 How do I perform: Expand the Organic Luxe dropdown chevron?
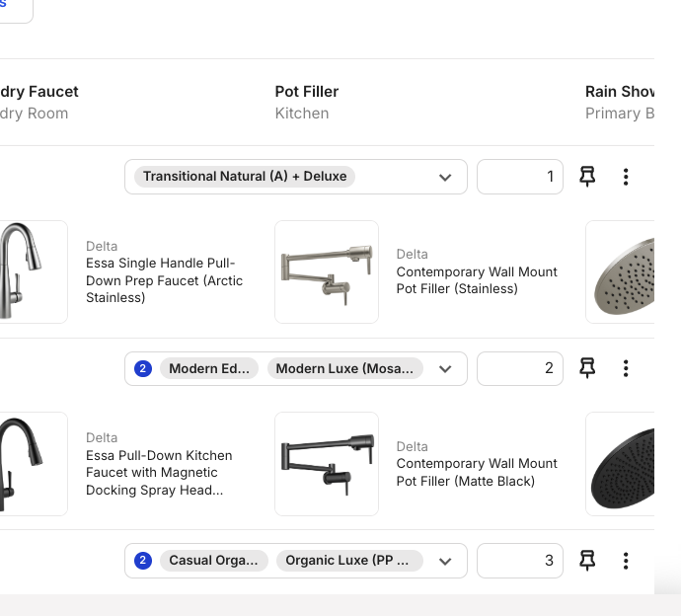point(445,562)
